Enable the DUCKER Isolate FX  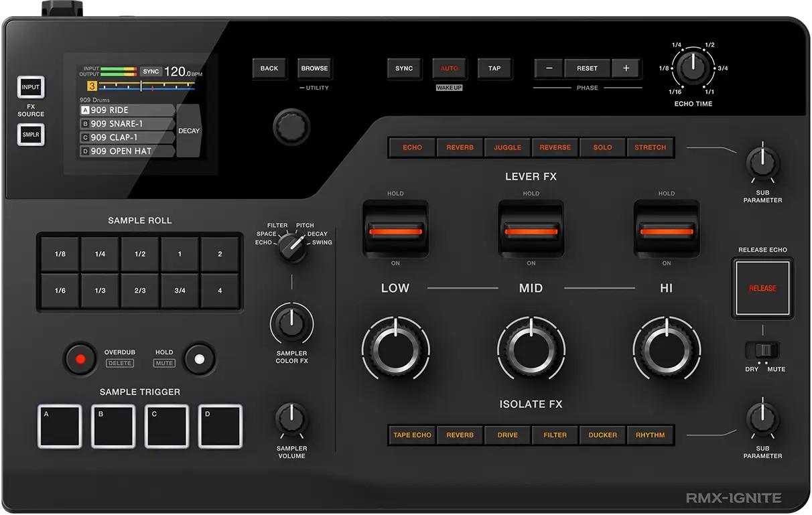pyautogui.click(x=602, y=435)
